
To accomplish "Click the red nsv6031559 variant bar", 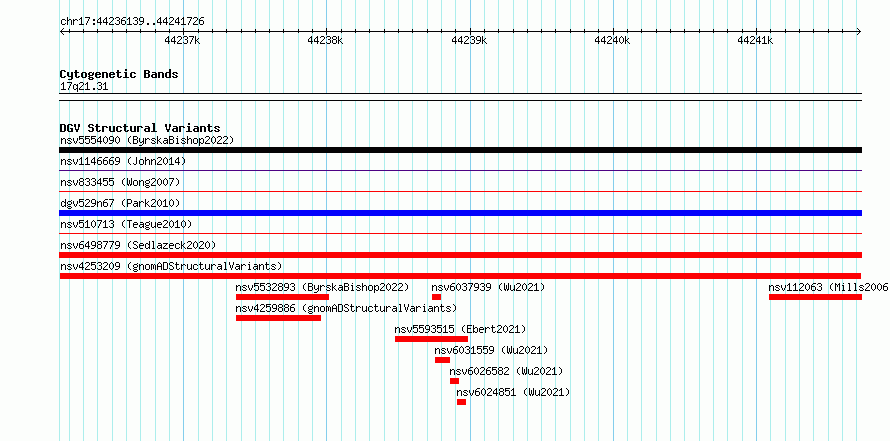I will point(443,360).
